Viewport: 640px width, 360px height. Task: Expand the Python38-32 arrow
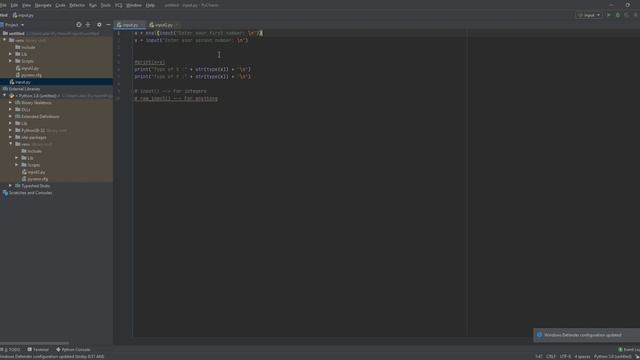click(11, 131)
